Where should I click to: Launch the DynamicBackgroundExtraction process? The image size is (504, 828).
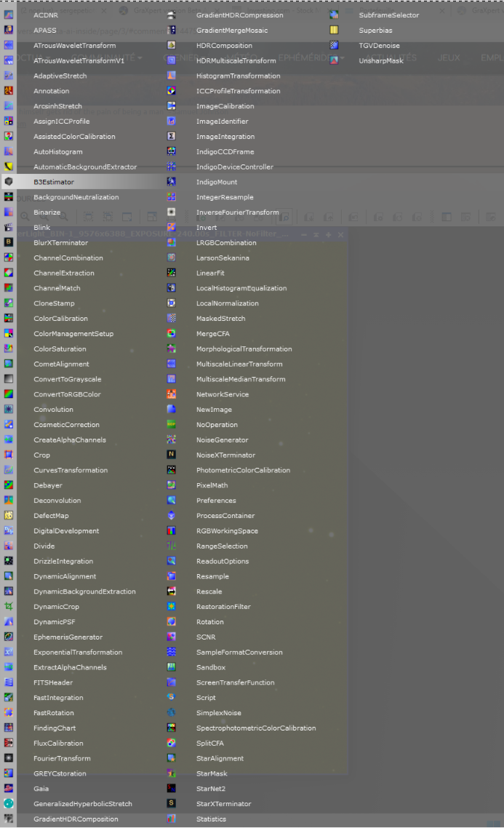point(84,592)
